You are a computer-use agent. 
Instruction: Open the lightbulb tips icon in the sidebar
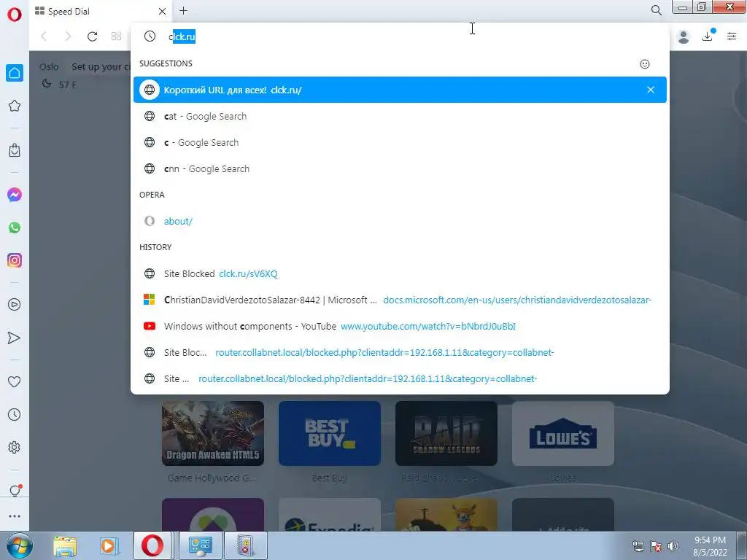coord(15,491)
